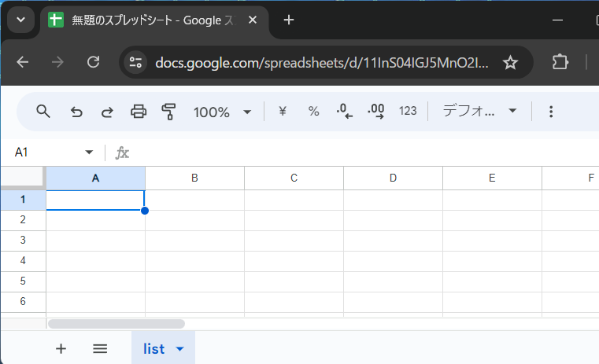Show the all sheets list
The height and width of the screenshot is (364, 599).
point(100,349)
